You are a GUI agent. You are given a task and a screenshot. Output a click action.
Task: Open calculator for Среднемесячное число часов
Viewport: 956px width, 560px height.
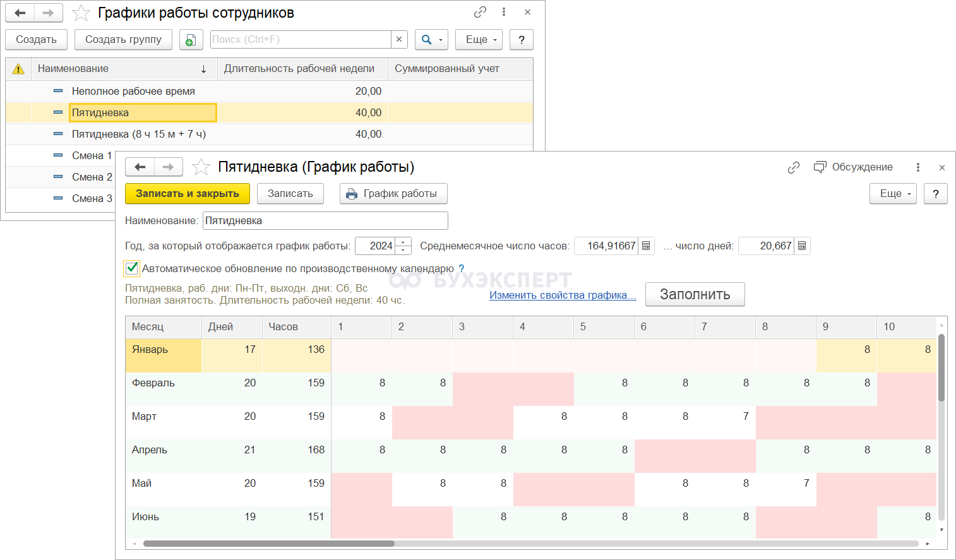click(646, 246)
